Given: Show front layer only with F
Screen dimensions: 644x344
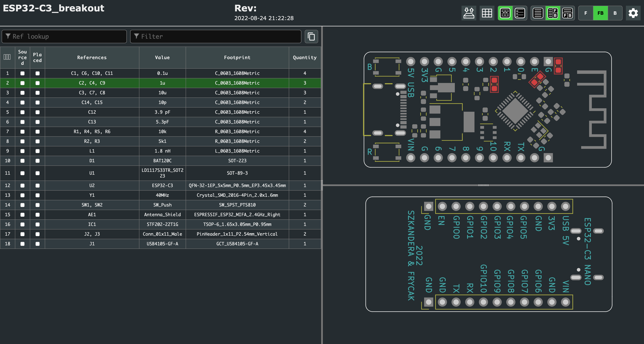Looking at the screenshot, I should [586, 13].
